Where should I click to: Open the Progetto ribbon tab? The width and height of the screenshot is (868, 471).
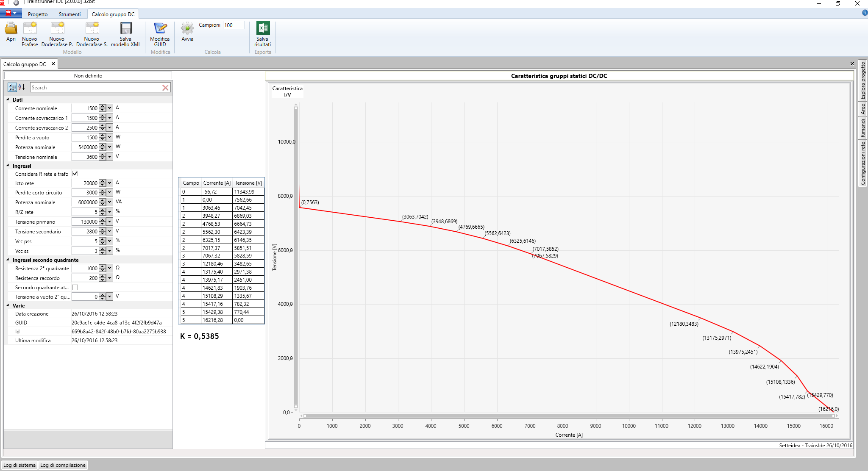coord(38,14)
